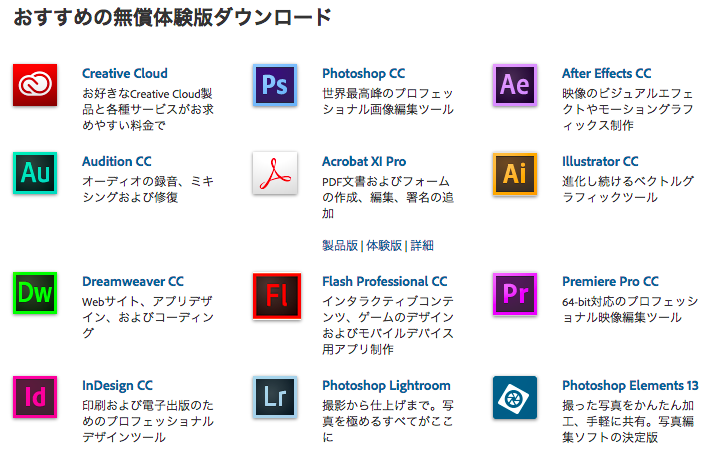Click description starting with インタラクティブコンテンツ

point(388,325)
